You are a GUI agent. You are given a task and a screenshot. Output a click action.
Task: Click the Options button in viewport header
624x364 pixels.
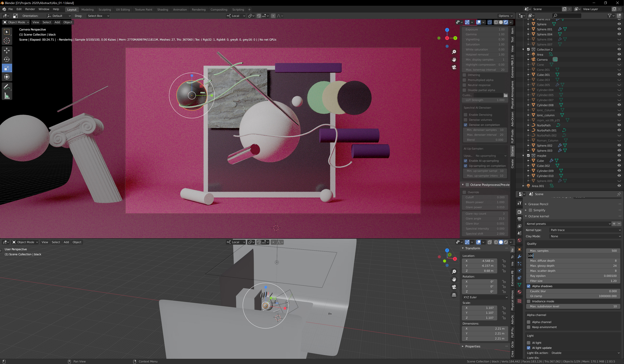click(x=505, y=16)
